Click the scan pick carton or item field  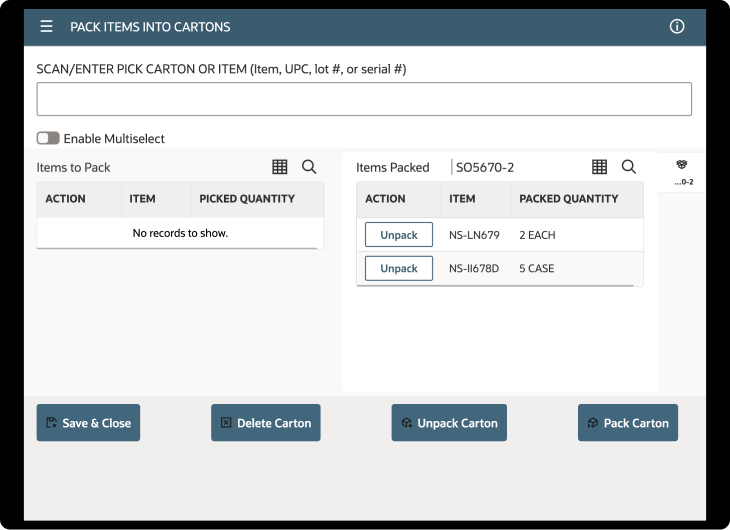364,99
